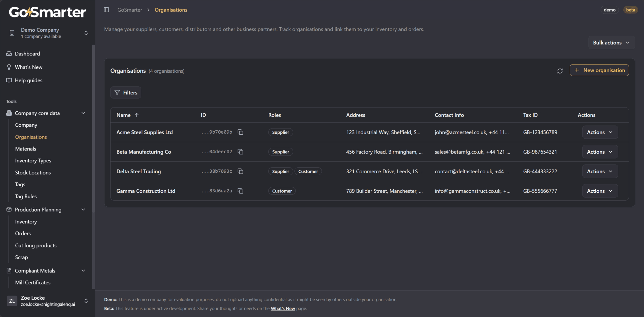Open the Filters panel
Screen dimensions: 644x317
tap(126, 92)
